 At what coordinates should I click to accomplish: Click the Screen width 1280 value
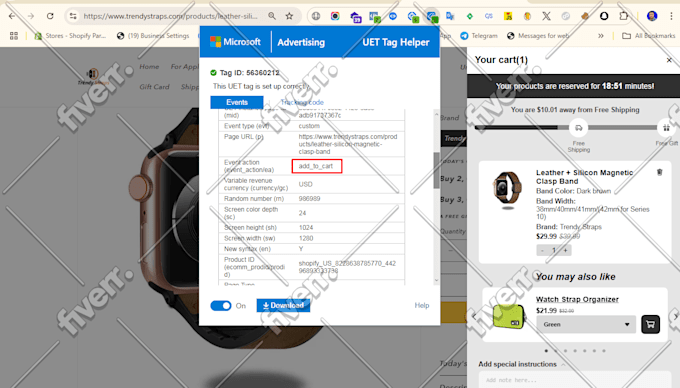[x=306, y=238]
